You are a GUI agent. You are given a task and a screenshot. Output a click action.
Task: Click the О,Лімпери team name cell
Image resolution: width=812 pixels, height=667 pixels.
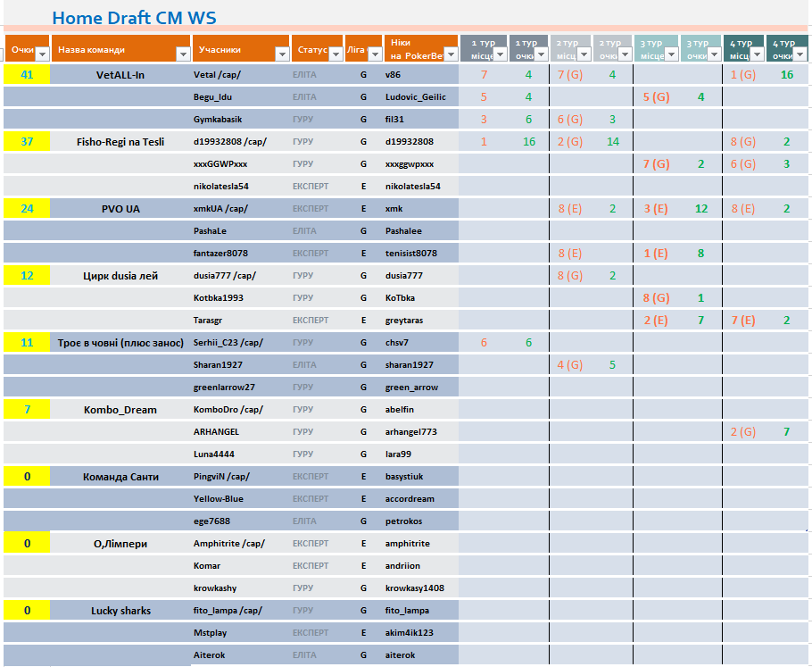120,543
